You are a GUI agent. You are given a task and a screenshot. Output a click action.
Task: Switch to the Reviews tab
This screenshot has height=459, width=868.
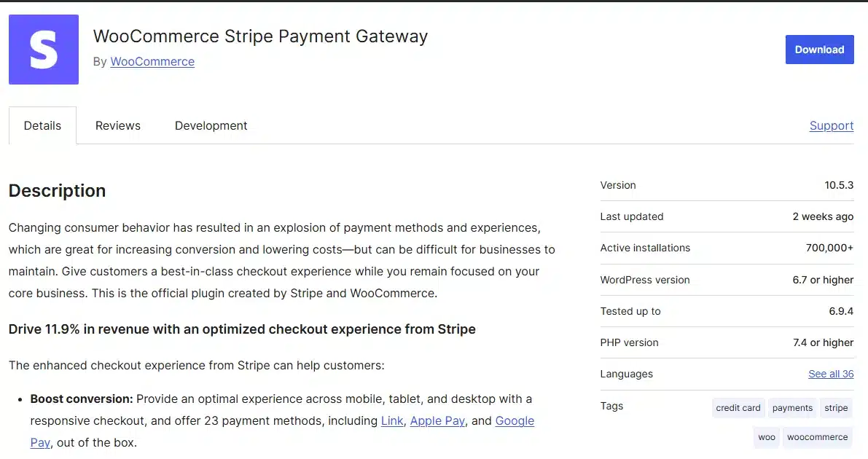tap(117, 125)
